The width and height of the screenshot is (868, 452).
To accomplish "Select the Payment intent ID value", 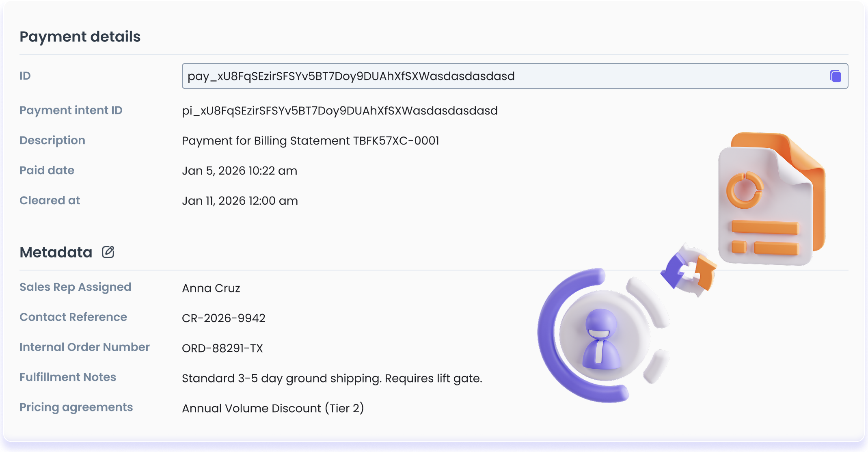I will tap(339, 110).
